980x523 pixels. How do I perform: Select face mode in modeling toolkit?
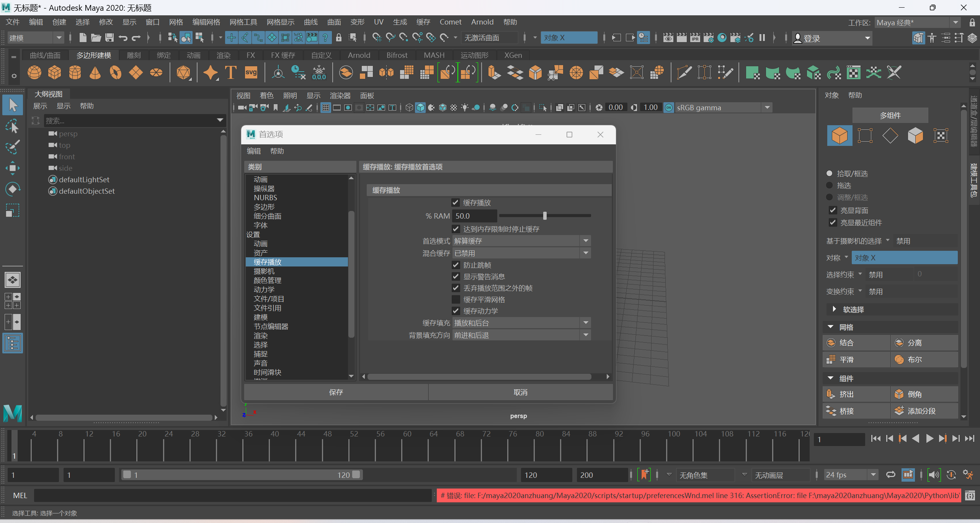tap(915, 136)
